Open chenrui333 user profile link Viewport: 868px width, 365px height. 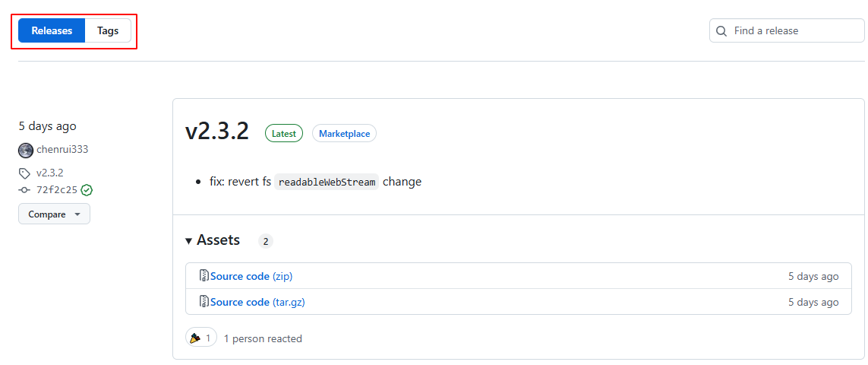(62, 150)
